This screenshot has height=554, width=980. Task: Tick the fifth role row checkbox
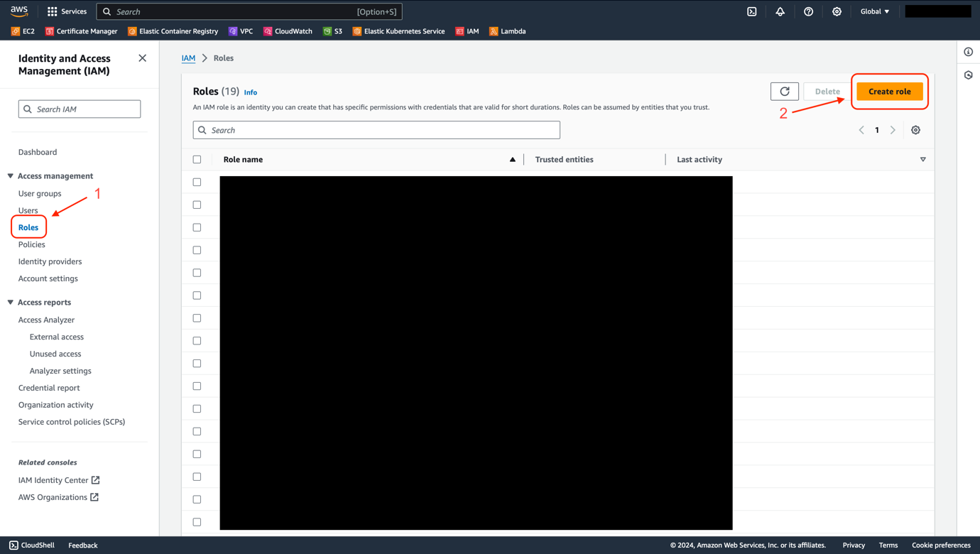point(197,273)
